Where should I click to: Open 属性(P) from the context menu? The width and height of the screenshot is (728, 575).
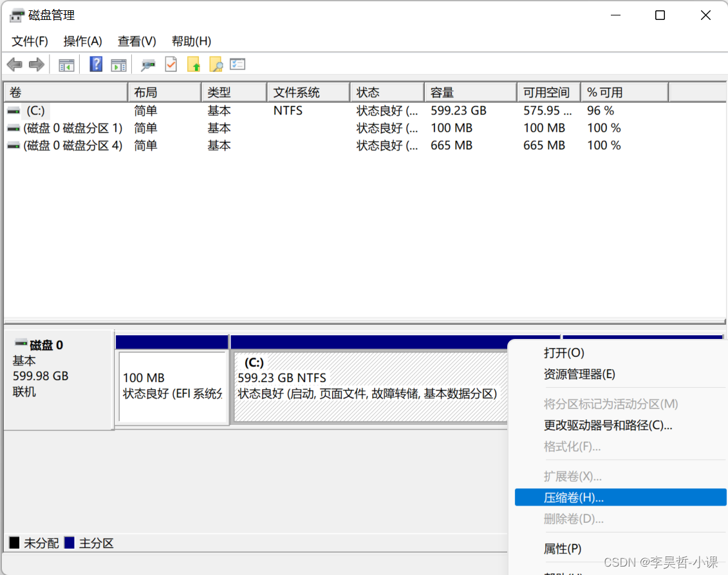pyautogui.click(x=620, y=549)
